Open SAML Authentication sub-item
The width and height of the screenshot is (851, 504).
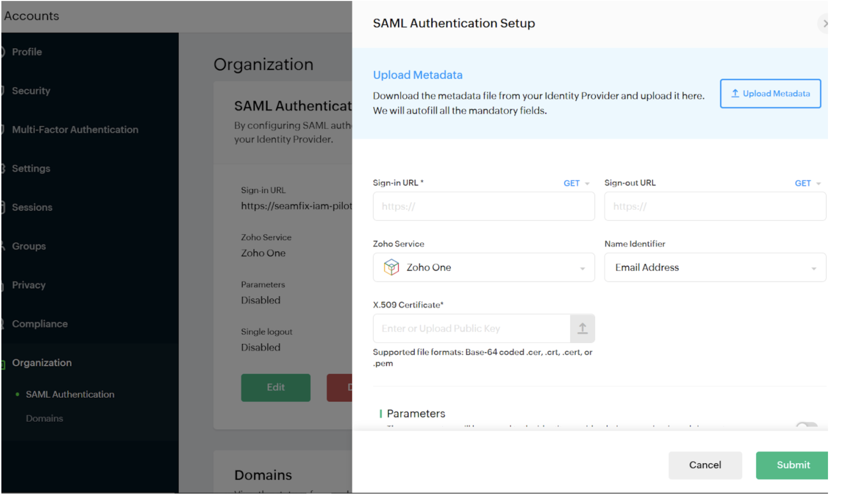(70, 394)
